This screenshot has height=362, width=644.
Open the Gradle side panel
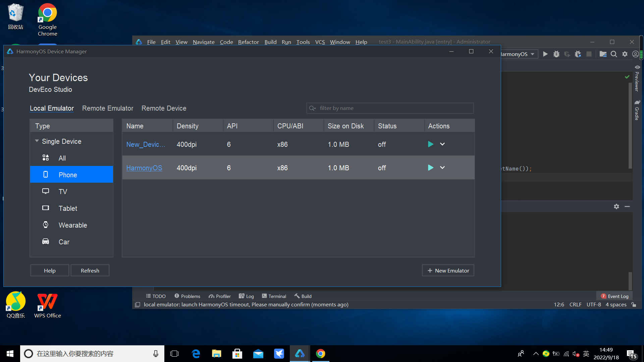637,110
